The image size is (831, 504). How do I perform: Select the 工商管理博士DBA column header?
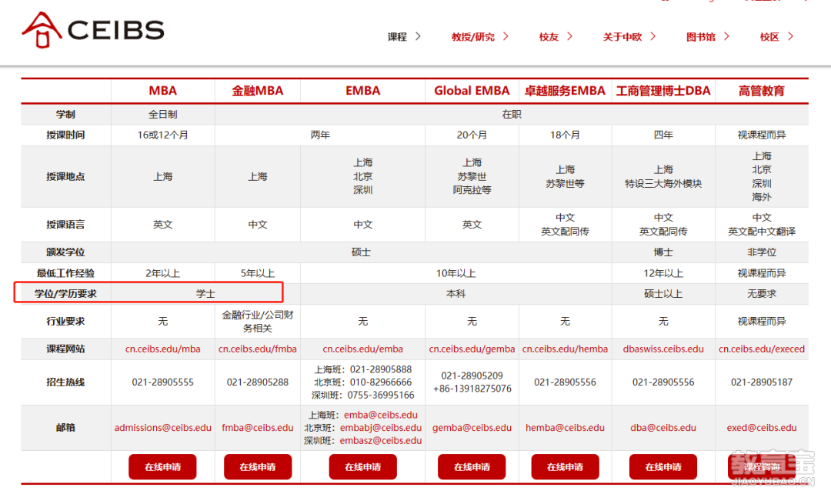coord(663,91)
